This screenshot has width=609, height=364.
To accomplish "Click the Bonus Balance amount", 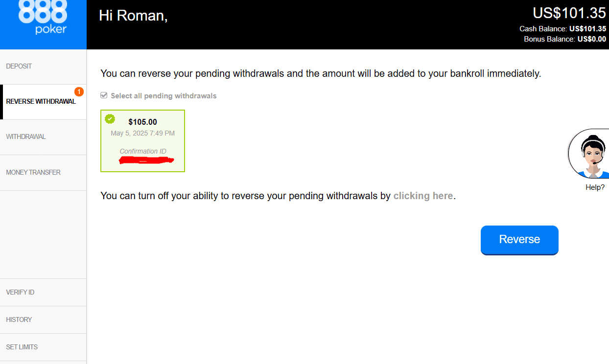I will 591,39.
